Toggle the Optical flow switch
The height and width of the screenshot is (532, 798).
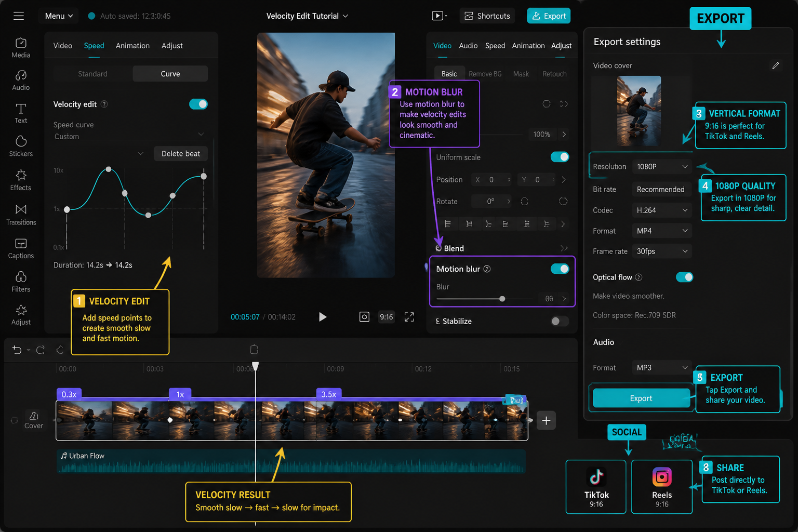coord(684,277)
